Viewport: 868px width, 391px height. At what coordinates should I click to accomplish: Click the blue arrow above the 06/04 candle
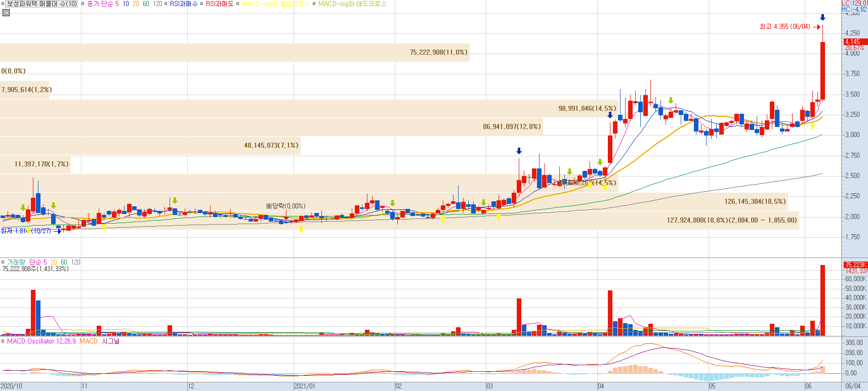(x=823, y=18)
